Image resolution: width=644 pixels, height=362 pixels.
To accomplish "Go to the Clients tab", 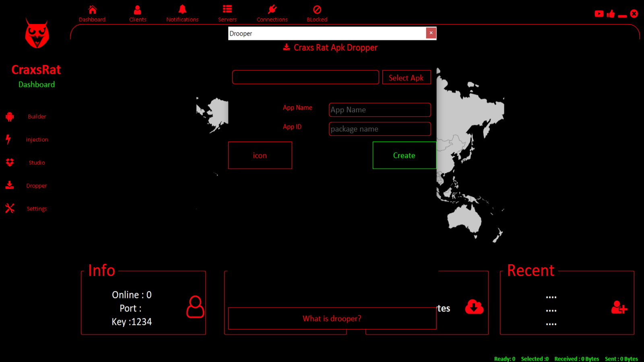I will [x=138, y=13].
